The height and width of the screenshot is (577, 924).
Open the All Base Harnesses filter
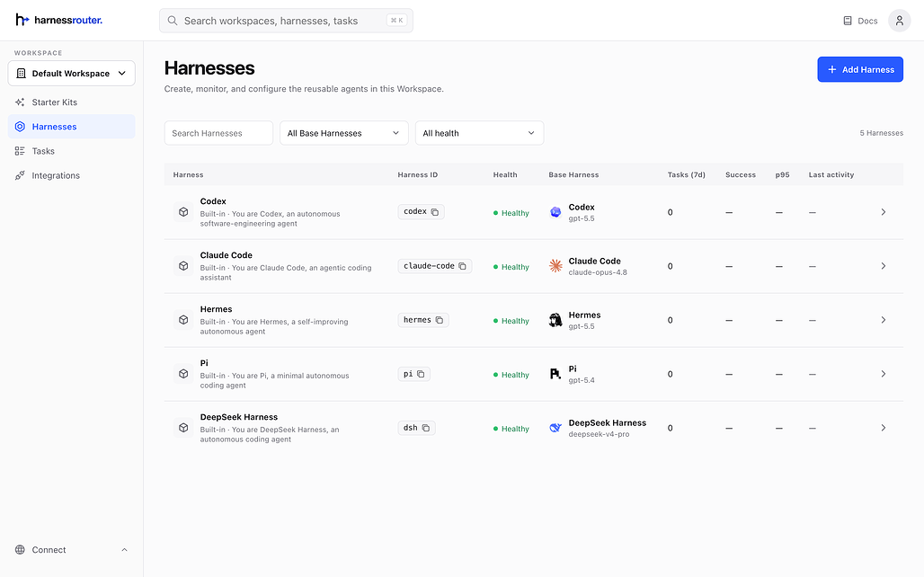344,133
